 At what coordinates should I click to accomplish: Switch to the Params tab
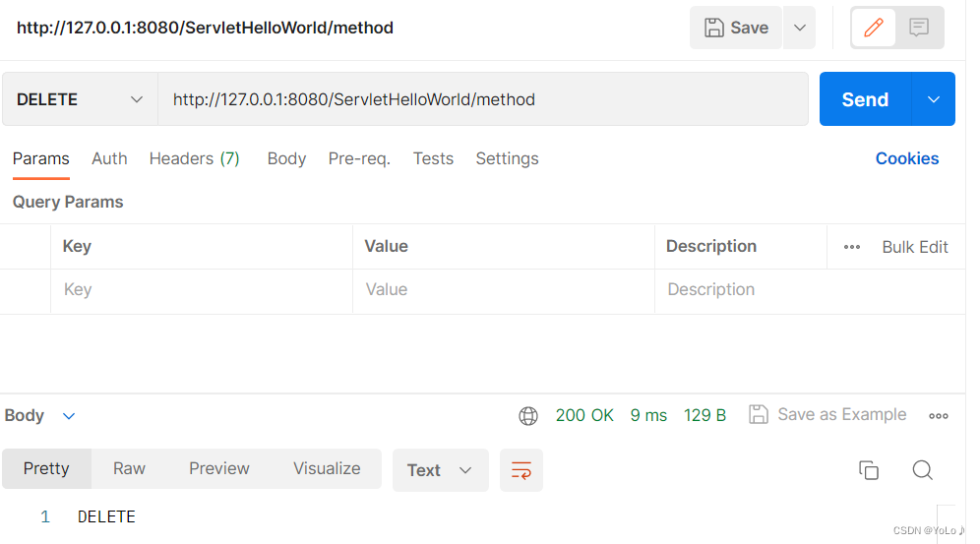click(40, 158)
